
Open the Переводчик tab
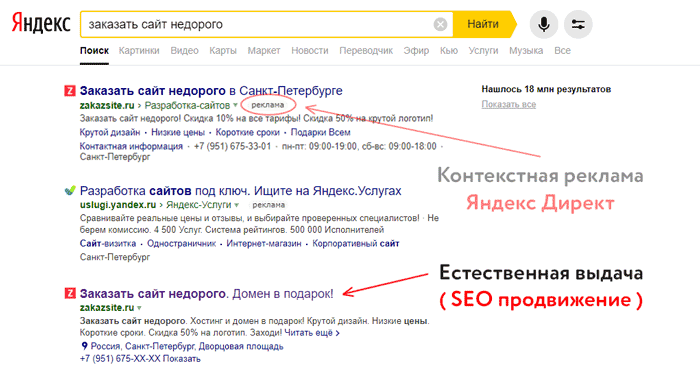(x=366, y=50)
